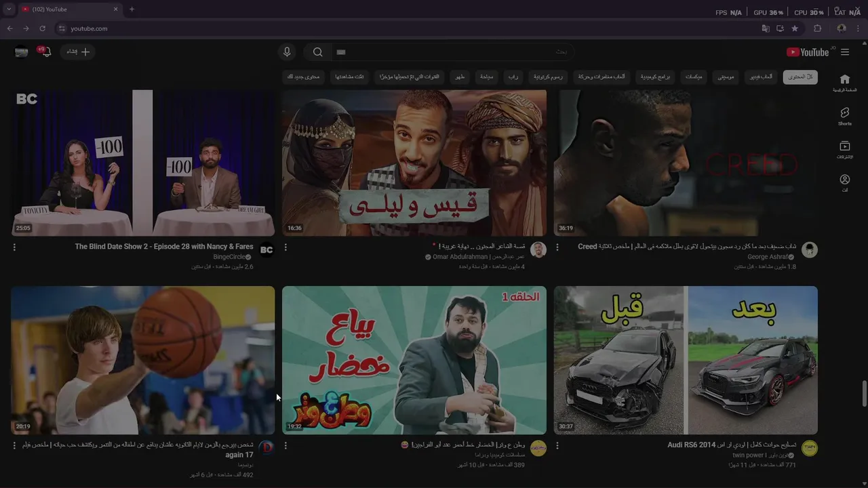The height and width of the screenshot is (488, 868).
Task: Open Omar Abdulrahman channel avatar
Action: point(538,250)
